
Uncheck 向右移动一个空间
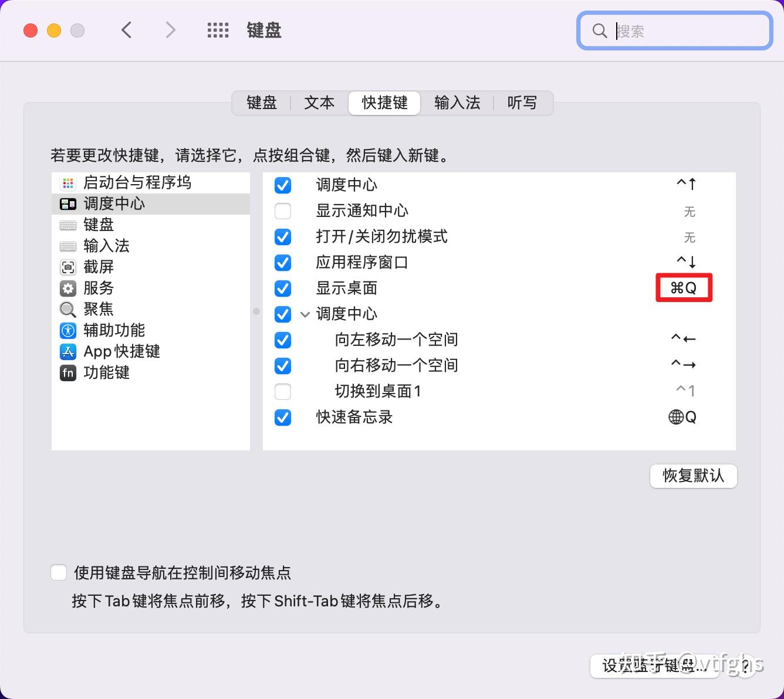point(283,366)
